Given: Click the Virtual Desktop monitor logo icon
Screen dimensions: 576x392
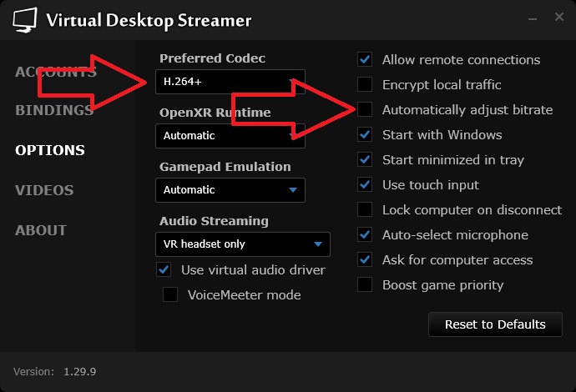Looking at the screenshot, I should [x=25, y=20].
